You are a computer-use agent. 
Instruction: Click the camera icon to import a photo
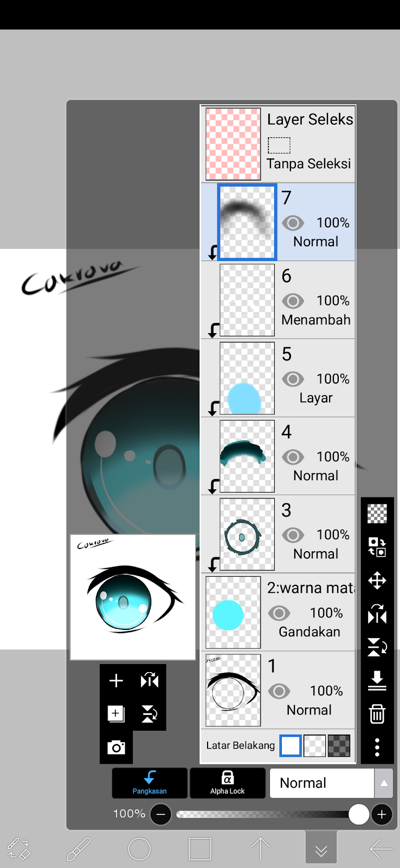coord(116,748)
